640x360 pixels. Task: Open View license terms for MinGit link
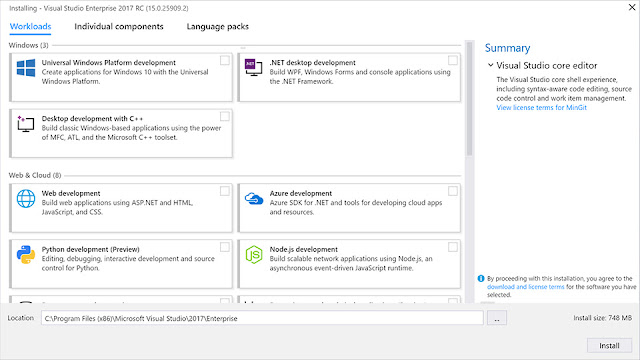(x=541, y=108)
